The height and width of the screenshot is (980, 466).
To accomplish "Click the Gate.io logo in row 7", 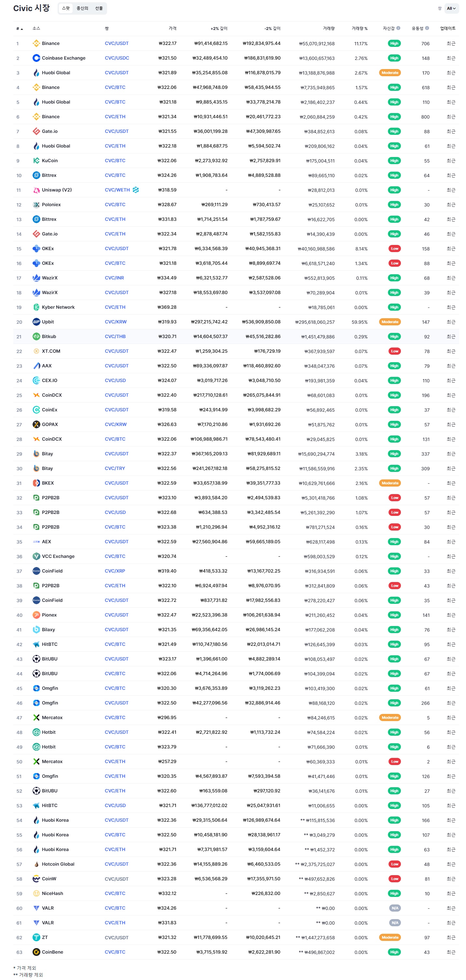I will tap(36, 131).
